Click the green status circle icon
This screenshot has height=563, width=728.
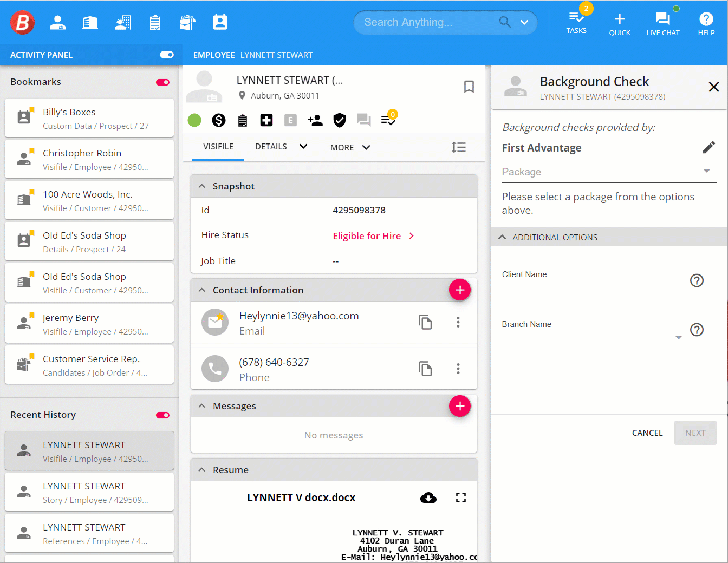click(x=194, y=120)
